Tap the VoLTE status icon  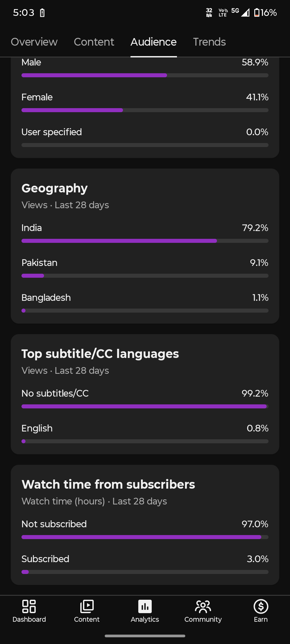point(223,13)
